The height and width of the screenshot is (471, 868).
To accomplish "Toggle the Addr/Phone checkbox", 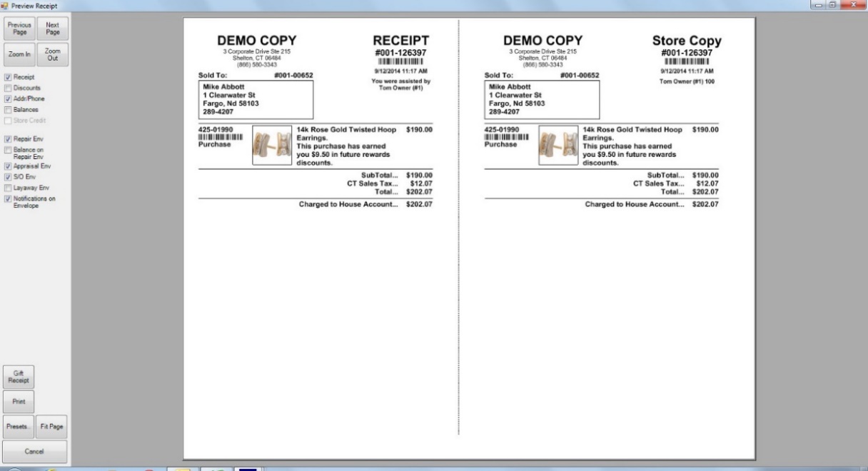I will tap(8, 99).
